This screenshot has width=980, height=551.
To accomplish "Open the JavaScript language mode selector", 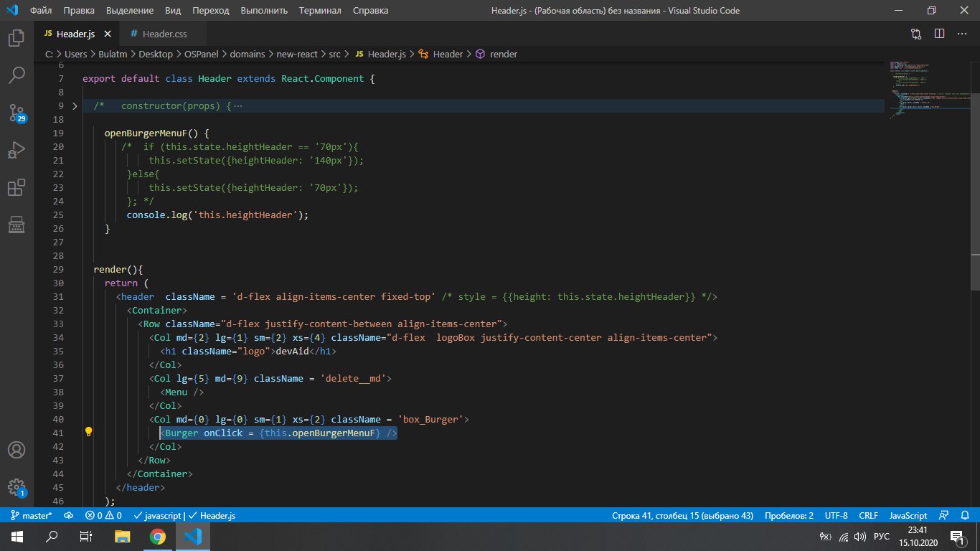I will tap(908, 515).
